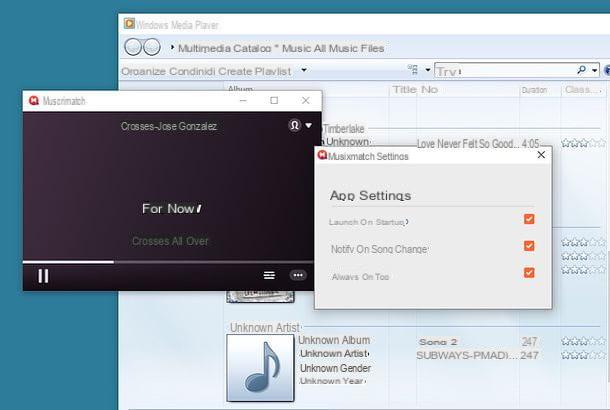Maximize the Musixmatch player window
The width and height of the screenshot is (610, 410).
coord(274,100)
